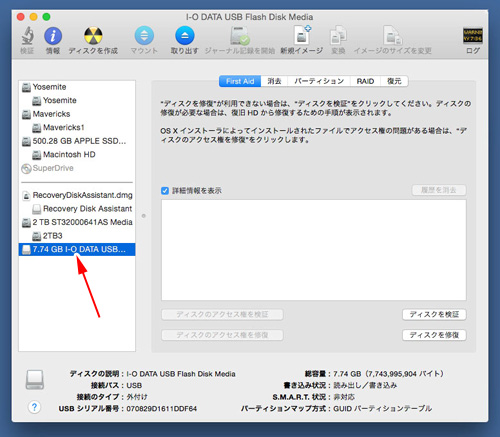Switch to the Restore (復元) tab

pos(394,81)
